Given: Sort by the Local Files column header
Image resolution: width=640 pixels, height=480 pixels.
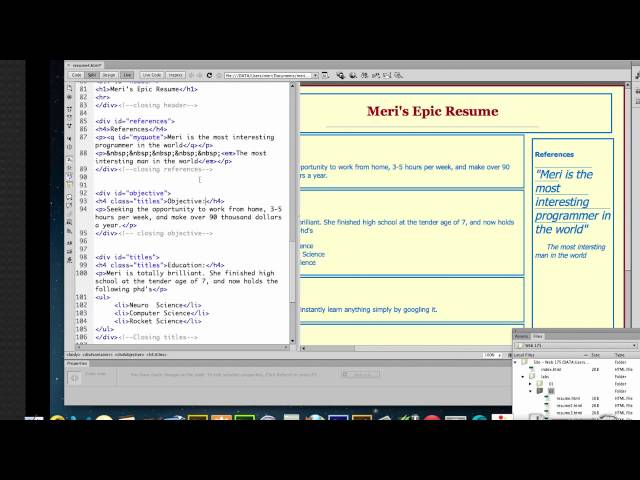Looking at the screenshot, I should pos(524,355).
